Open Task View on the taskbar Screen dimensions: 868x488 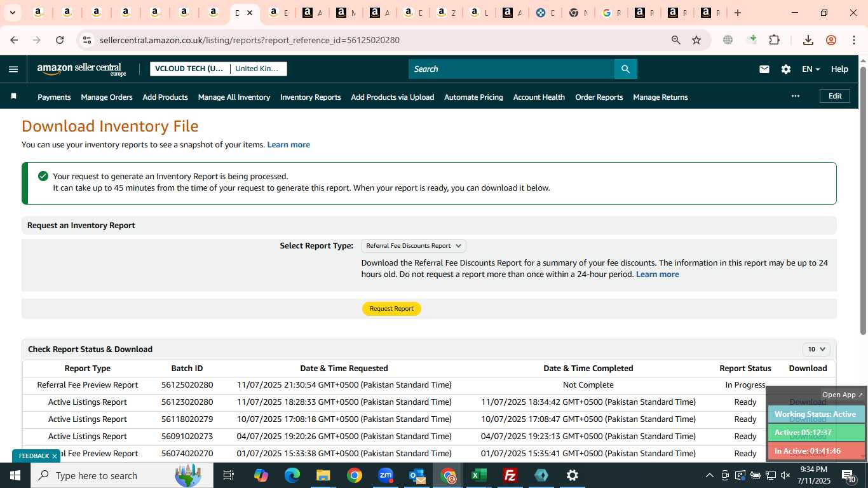pyautogui.click(x=229, y=475)
